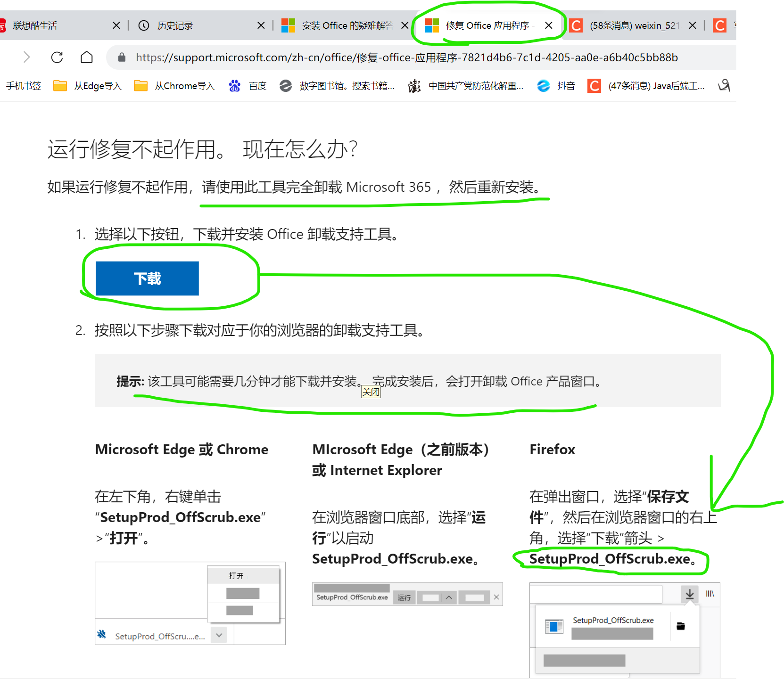Screen dimensions: 784x679
Task: Click the gear icon beside SetupProd_OffScru...e...
Action: coord(102,634)
